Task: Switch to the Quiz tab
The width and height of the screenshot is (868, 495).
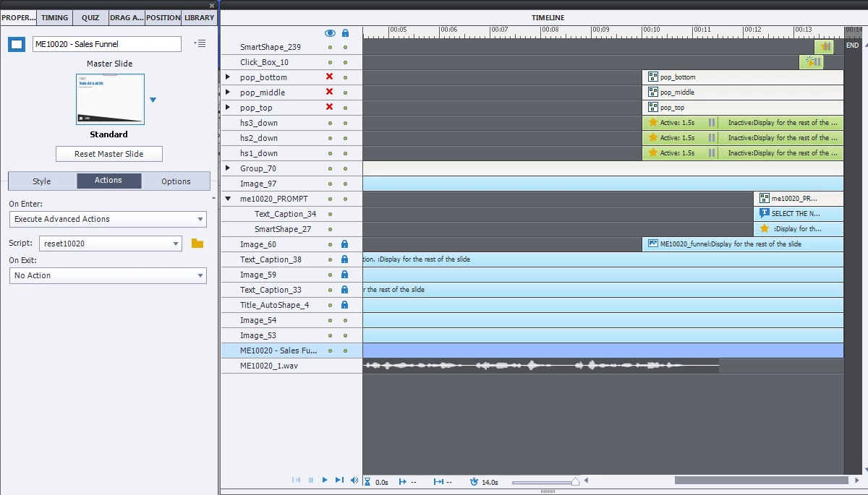Action: point(90,17)
